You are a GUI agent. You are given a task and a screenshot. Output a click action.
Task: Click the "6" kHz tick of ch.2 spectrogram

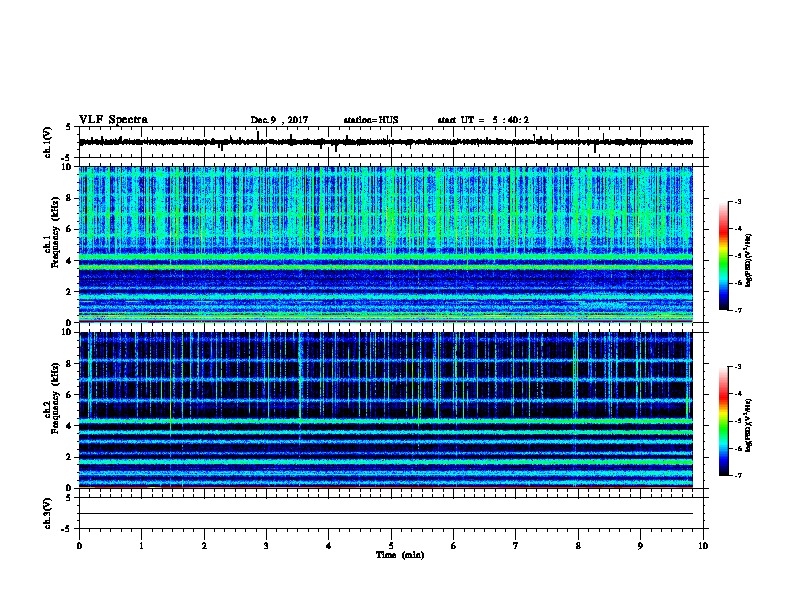click(69, 394)
